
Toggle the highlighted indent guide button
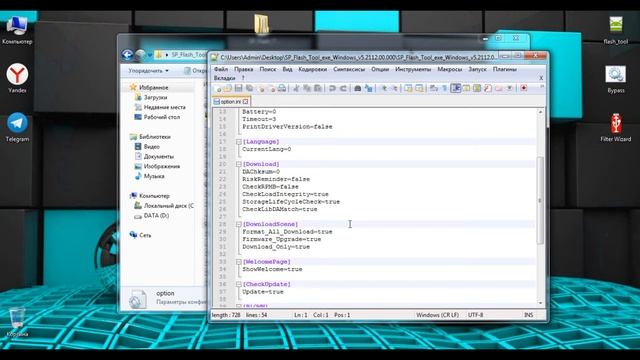click(456, 88)
